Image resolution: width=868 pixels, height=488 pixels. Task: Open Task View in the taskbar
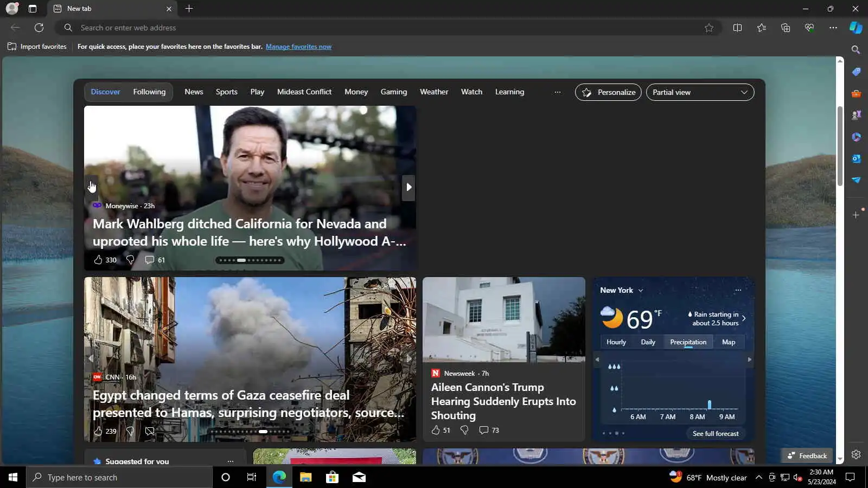(x=252, y=477)
